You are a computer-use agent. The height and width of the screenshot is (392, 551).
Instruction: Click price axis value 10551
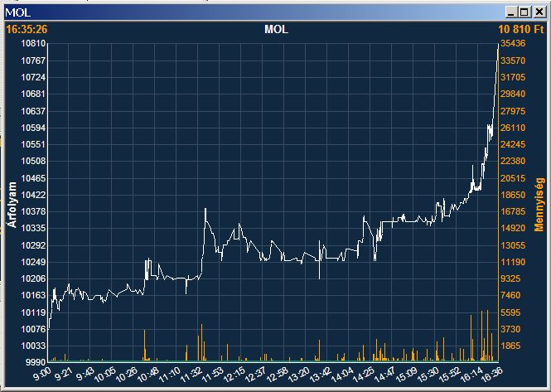33,144
